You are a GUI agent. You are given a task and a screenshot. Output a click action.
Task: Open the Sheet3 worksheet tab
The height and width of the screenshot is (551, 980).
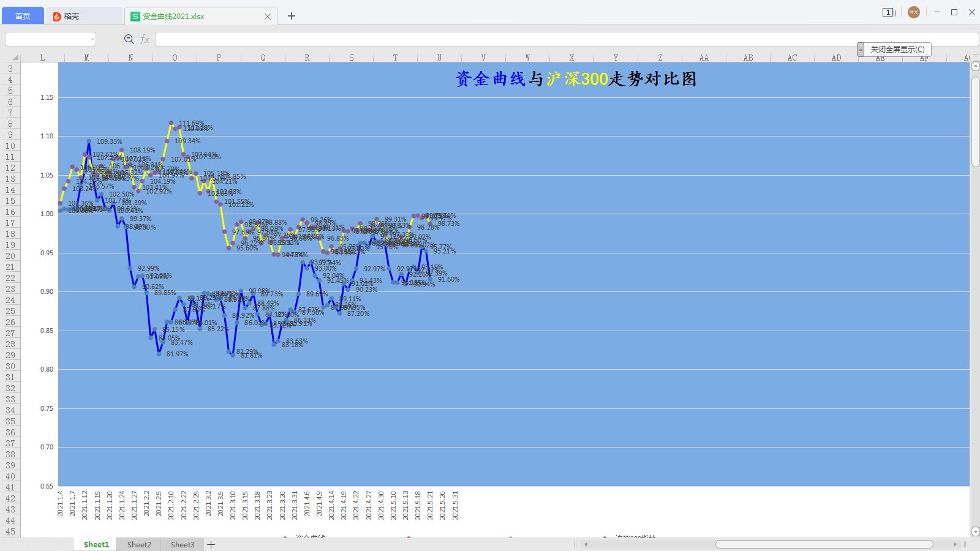(x=183, y=544)
